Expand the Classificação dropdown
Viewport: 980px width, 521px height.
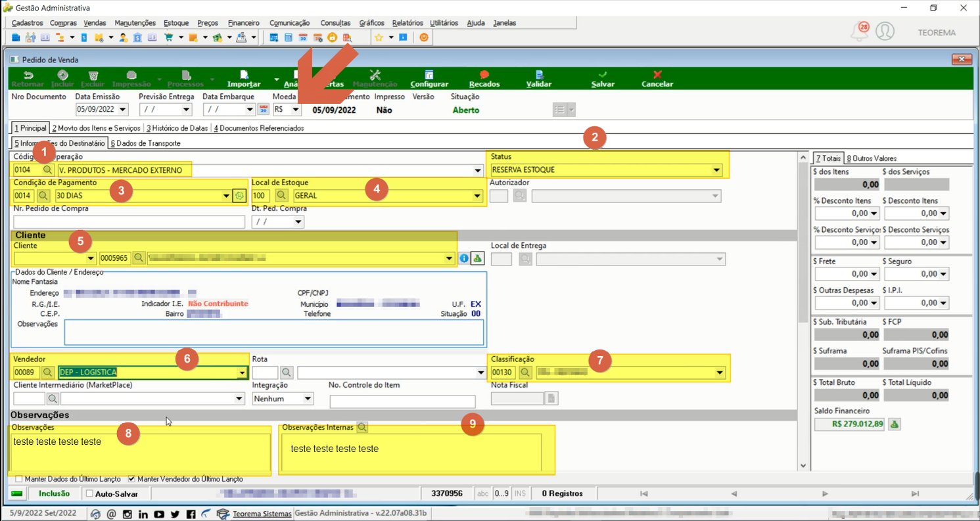pyautogui.click(x=720, y=373)
